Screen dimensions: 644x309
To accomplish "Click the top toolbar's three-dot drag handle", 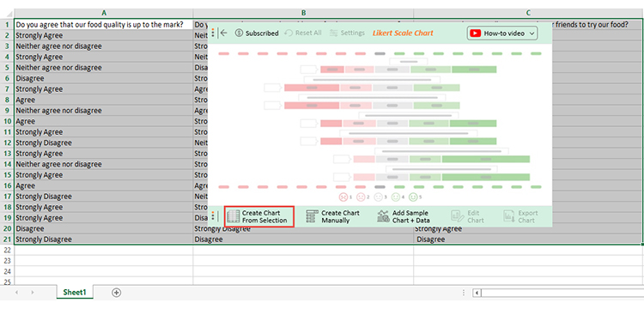I will point(213,33).
